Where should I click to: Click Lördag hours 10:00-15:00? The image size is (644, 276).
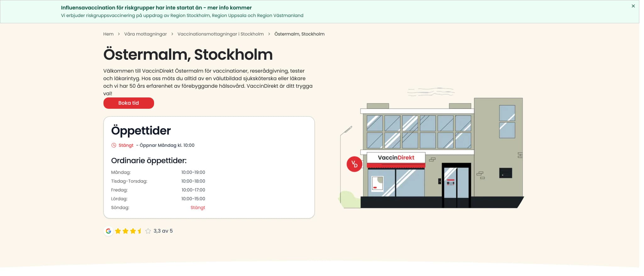click(193, 199)
